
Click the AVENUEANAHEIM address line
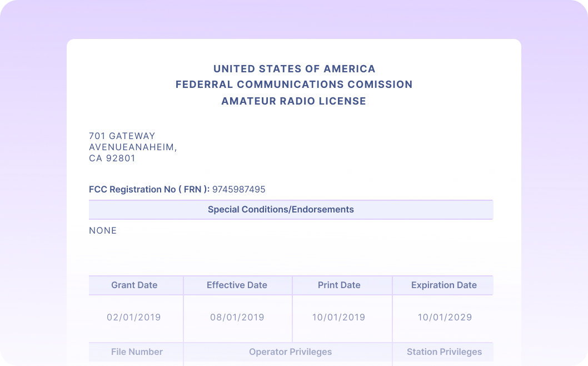133,147
